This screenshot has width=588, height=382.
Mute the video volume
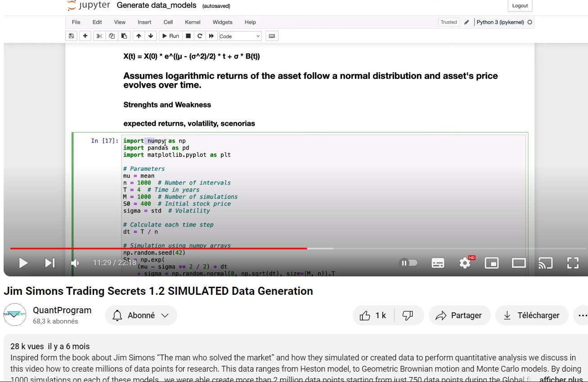click(x=75, y=263)
